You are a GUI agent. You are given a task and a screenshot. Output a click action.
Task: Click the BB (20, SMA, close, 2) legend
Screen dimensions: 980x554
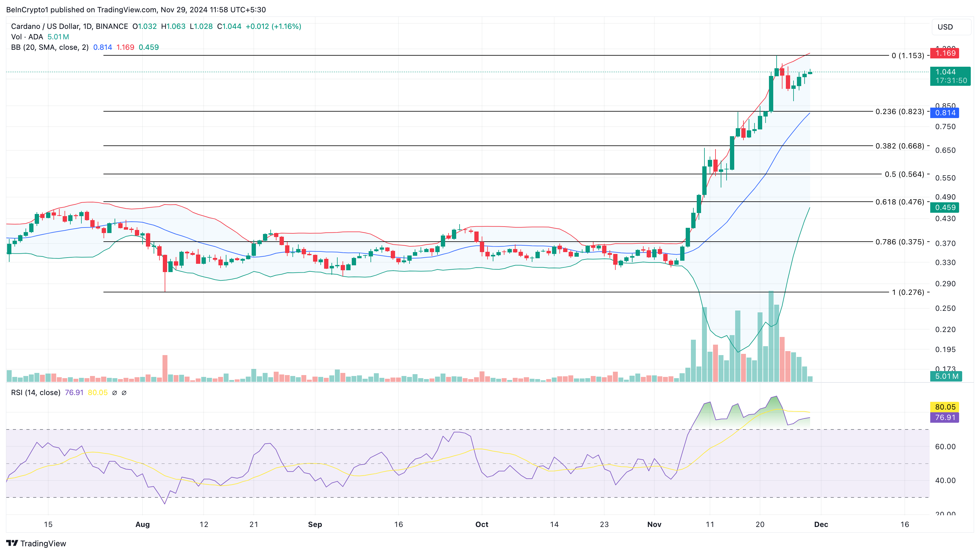50,47
